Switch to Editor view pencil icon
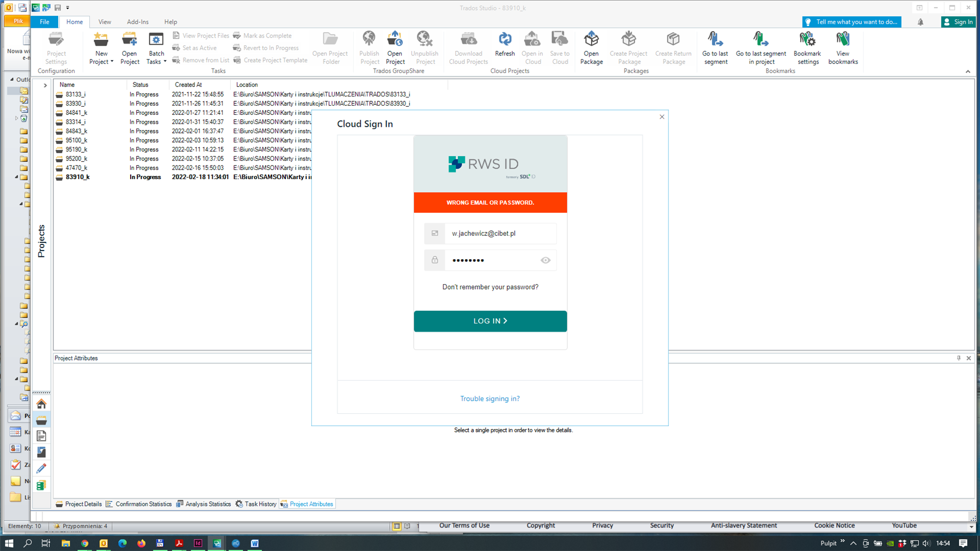Screen dimensions: 980x551 coord(41,468)
